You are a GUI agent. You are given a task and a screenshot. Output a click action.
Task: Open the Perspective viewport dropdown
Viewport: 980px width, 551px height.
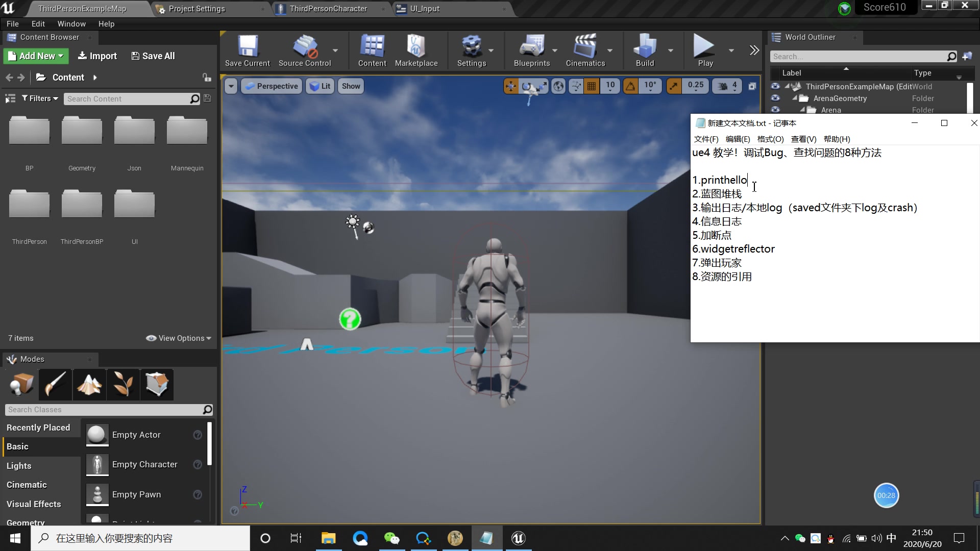272,86
